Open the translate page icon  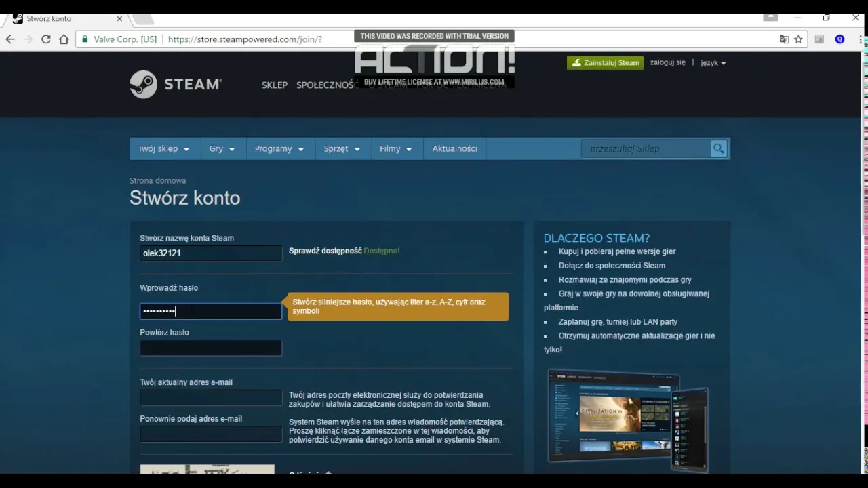(784, 39)
